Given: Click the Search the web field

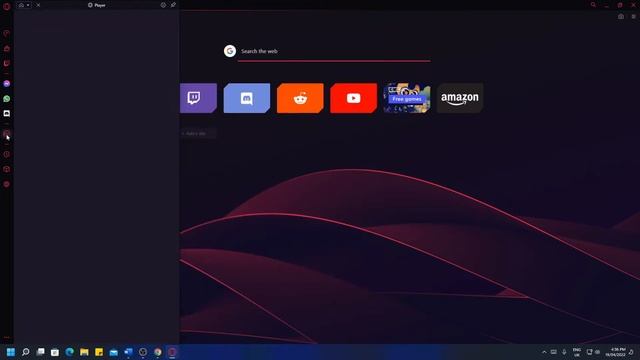Looking at the screenshot, I should point(334,51).
